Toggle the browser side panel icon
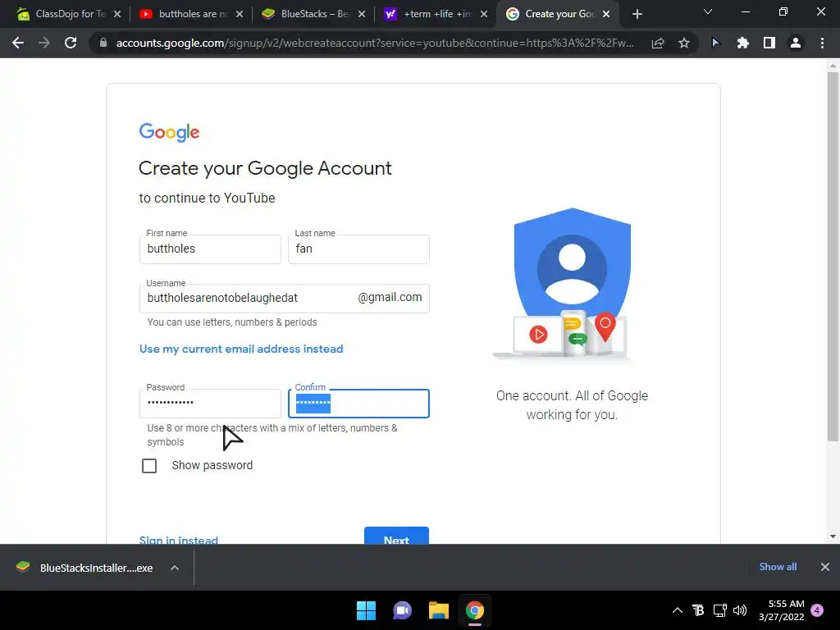The image size is (840, 630). coord(769,43)
